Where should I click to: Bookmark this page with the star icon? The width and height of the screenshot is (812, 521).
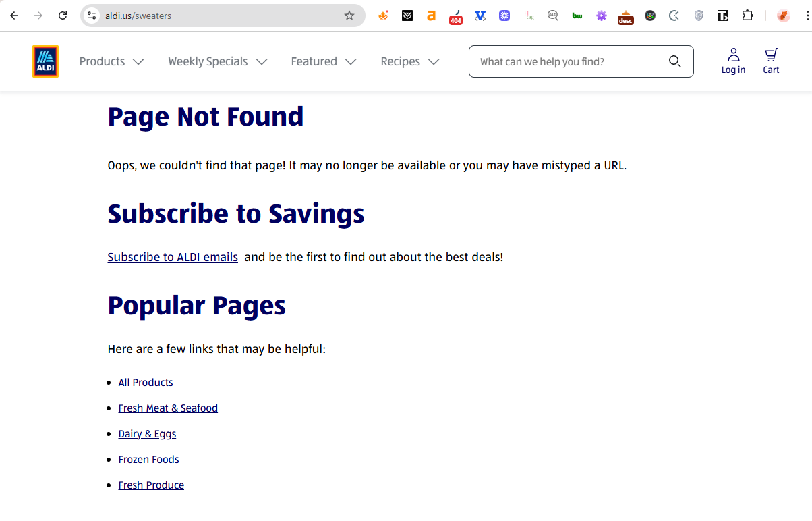[349, 16]
